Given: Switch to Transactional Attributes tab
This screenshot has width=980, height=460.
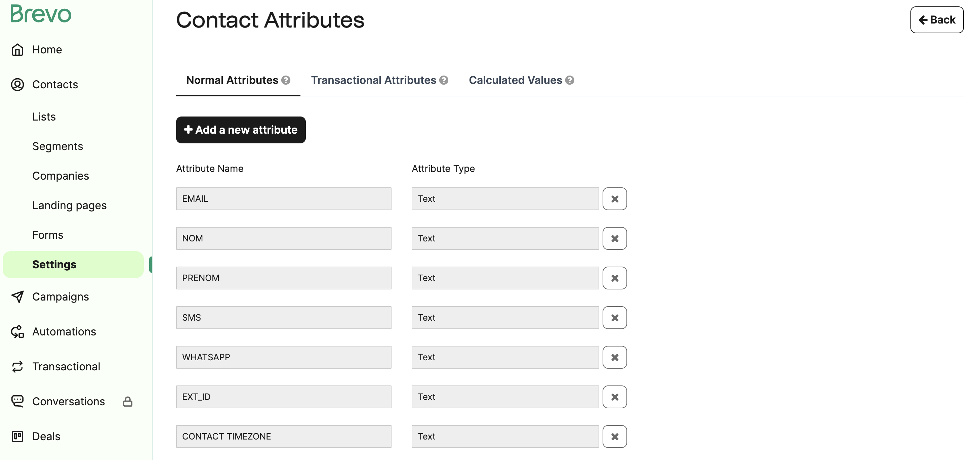Looking at the screenshot, I should pos(374,80).
